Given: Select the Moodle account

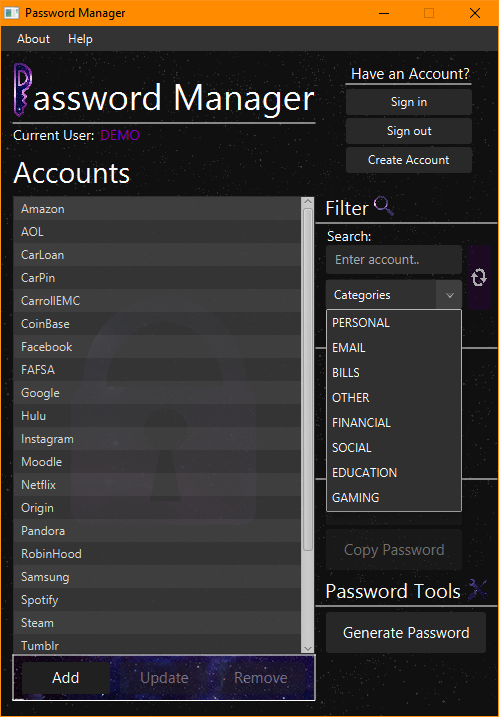Looking at the screenshot, I should click(x=157, y=462).
